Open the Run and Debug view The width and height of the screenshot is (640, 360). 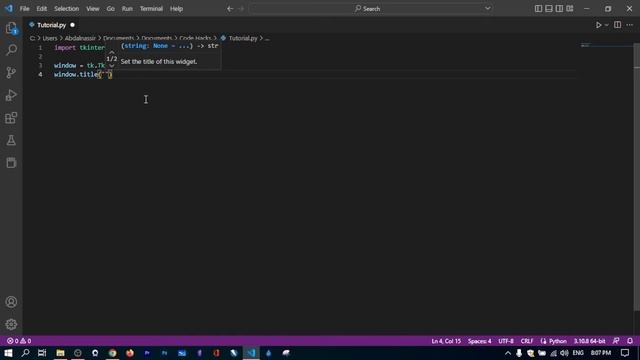click(x=11, y=95)
